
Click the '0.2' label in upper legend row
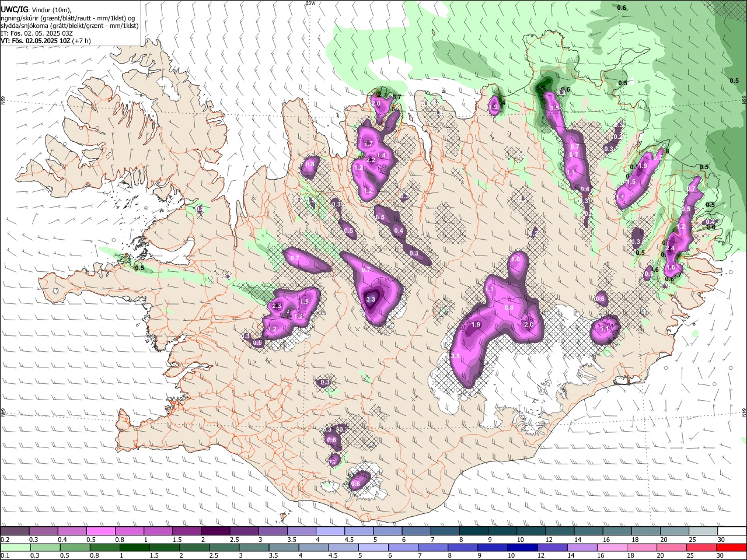4,540
